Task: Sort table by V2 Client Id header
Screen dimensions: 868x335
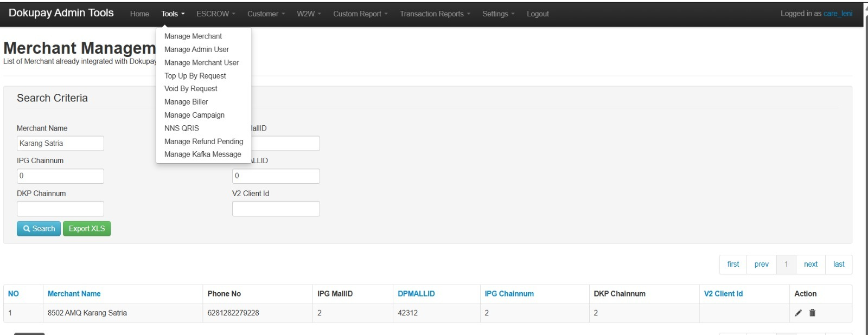Action: pyautogui.click(x=723, y=294)
